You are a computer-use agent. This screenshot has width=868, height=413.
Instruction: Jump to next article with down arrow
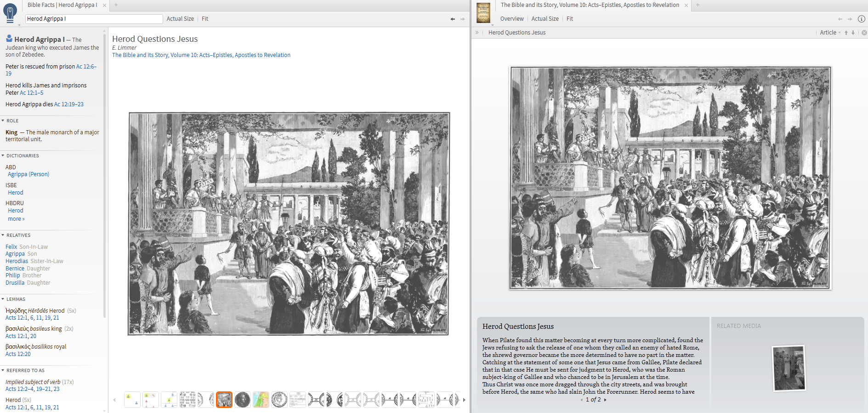click(x=853, y=33)
